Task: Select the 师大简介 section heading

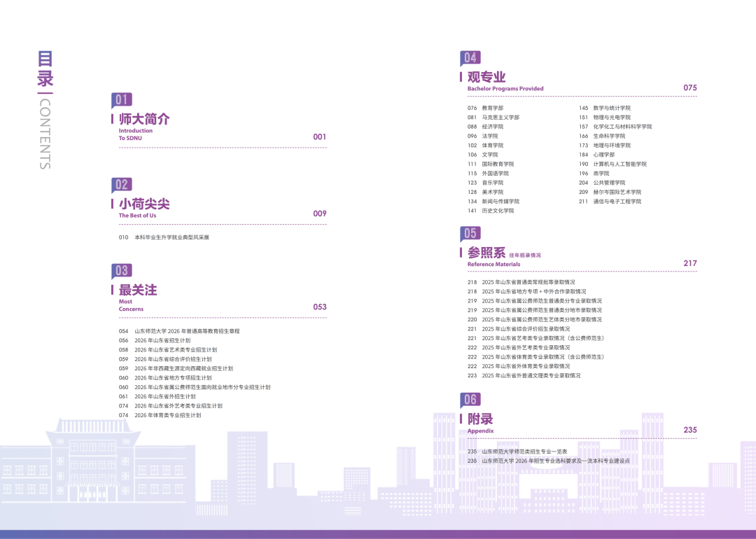Action: coord(144,119)
